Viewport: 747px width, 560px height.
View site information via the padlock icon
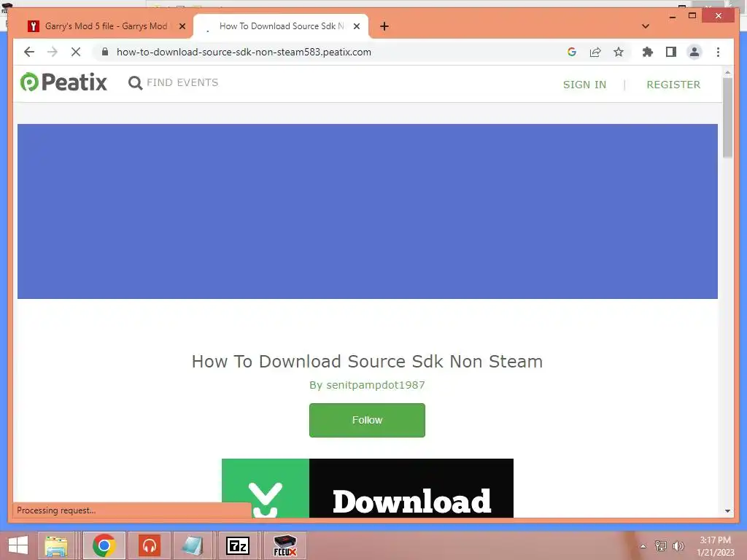pyautogui.click(x=105, y=52)
